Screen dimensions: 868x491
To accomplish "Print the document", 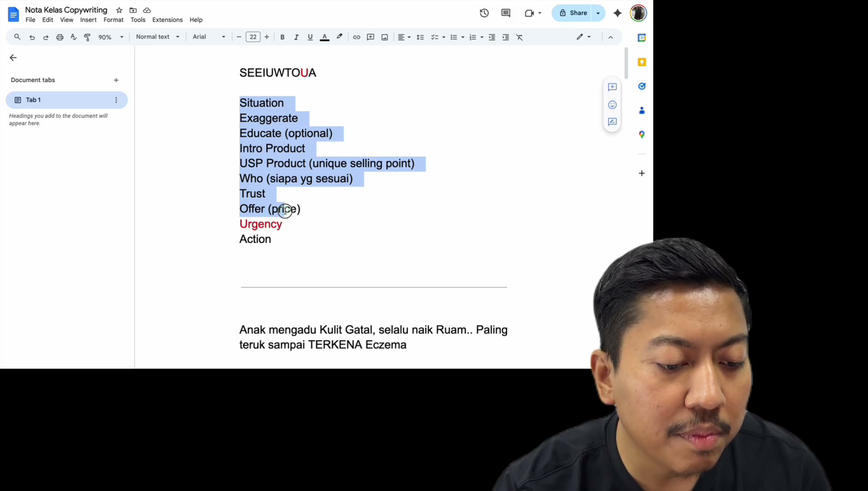I will [60, 37].
